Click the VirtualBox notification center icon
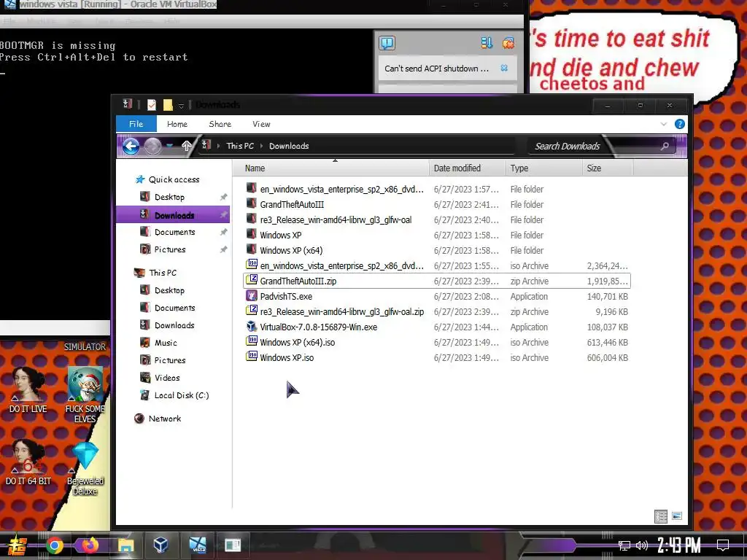Screen dimensions: 747x560 [x=387, y=43]
